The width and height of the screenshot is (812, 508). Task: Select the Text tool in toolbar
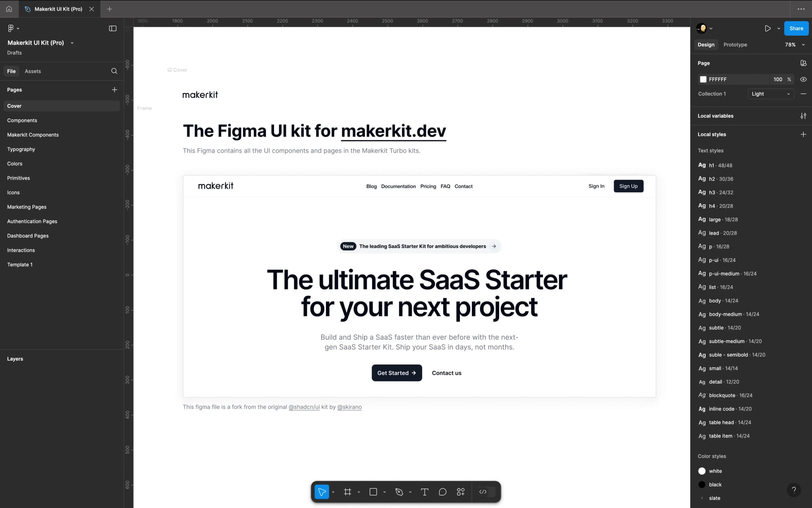click(x=425, y=492)
